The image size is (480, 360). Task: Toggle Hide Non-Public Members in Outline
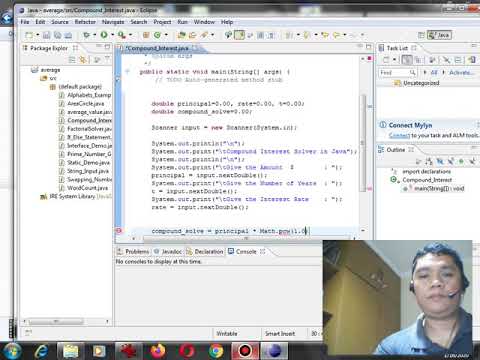461,162
